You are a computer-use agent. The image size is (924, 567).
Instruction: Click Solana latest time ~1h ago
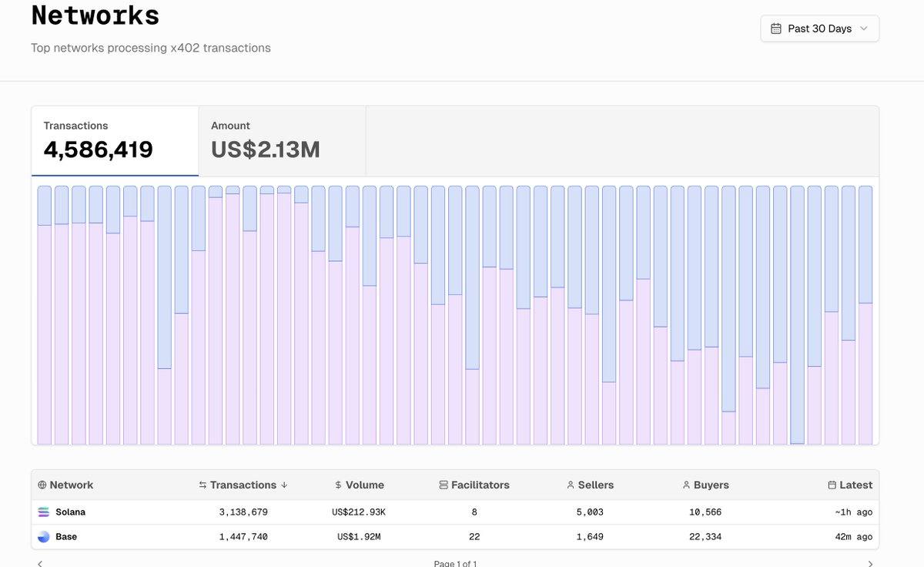[x=853, y=512]
